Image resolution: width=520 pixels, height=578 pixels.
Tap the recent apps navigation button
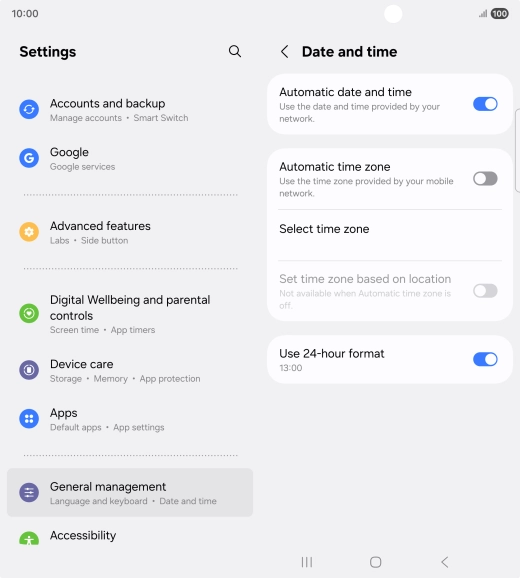tap(307, 562)
